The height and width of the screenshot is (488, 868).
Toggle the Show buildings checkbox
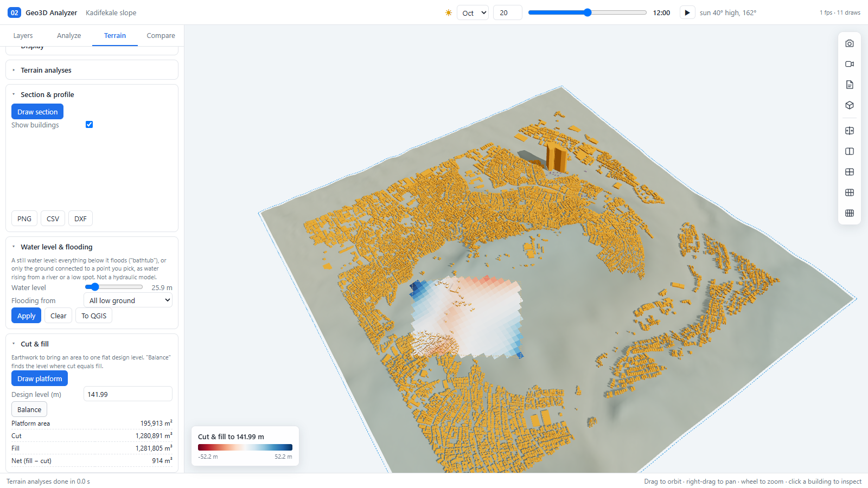90,125
